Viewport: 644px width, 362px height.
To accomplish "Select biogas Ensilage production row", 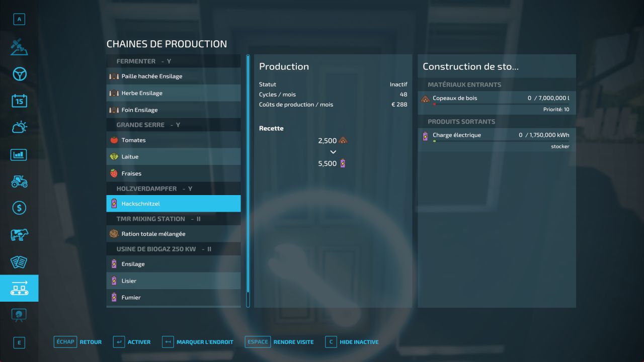I will (174, 264).
